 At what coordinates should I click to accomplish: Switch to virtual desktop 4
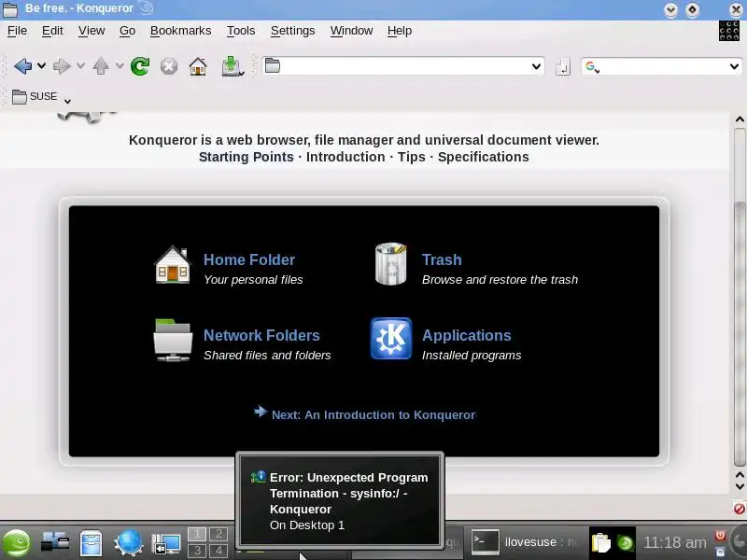(218, 551)
